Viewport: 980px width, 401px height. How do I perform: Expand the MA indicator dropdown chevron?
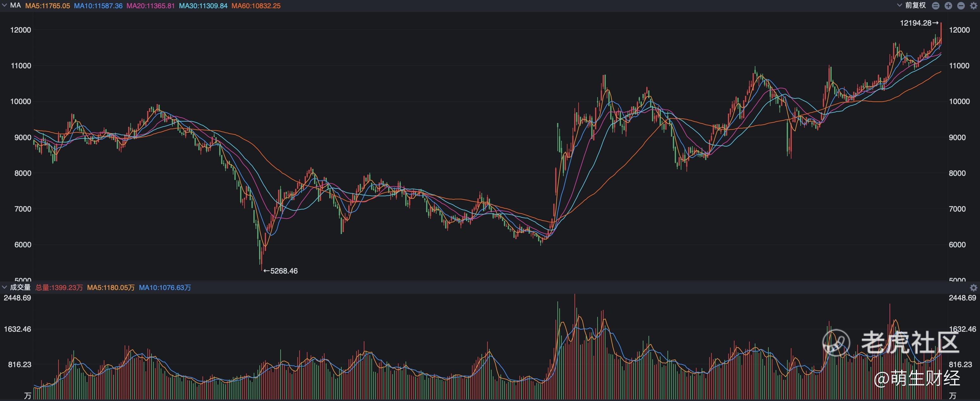pyautogui.click(x=4, y=6)
